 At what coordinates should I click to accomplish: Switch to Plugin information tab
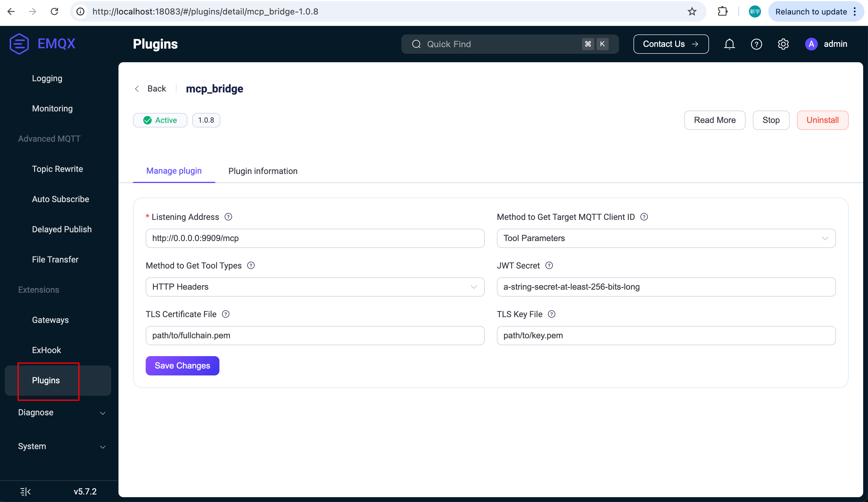[262, 171]
